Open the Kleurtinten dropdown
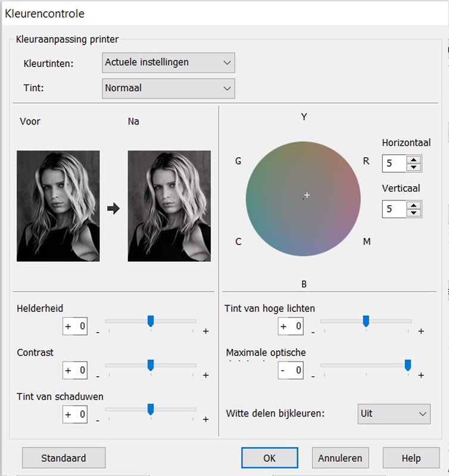The height and width of the screenshot is (476, 449). pos(169,63)
